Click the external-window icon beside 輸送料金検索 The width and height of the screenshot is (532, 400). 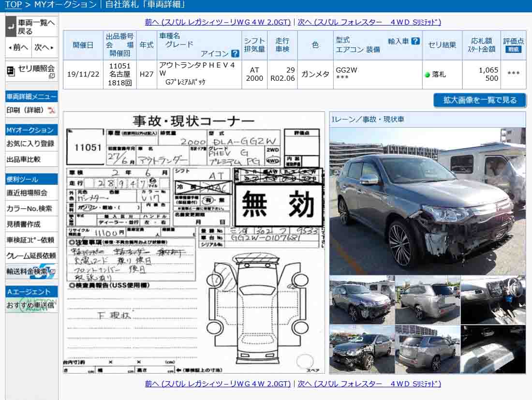(53, 271)
